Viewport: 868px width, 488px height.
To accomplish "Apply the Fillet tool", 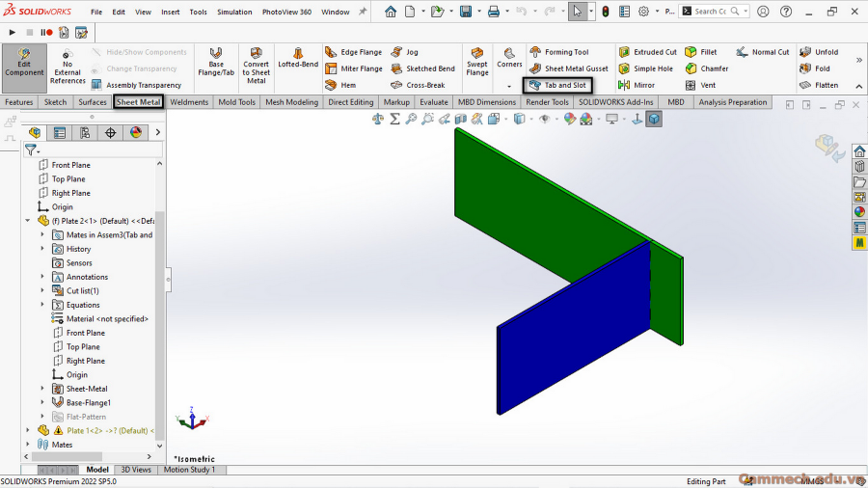I will 701,52.
